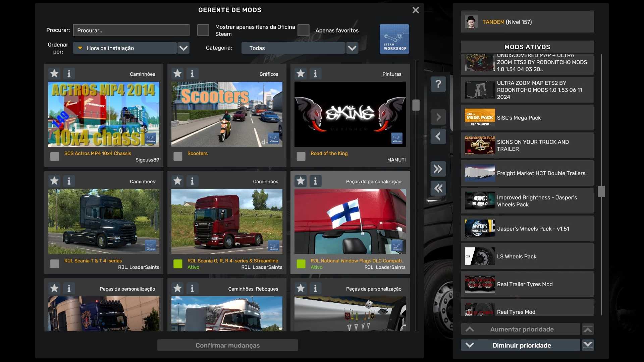Open the Steam Workshop button
Screen dimensions: 644x362
point(394,39)
